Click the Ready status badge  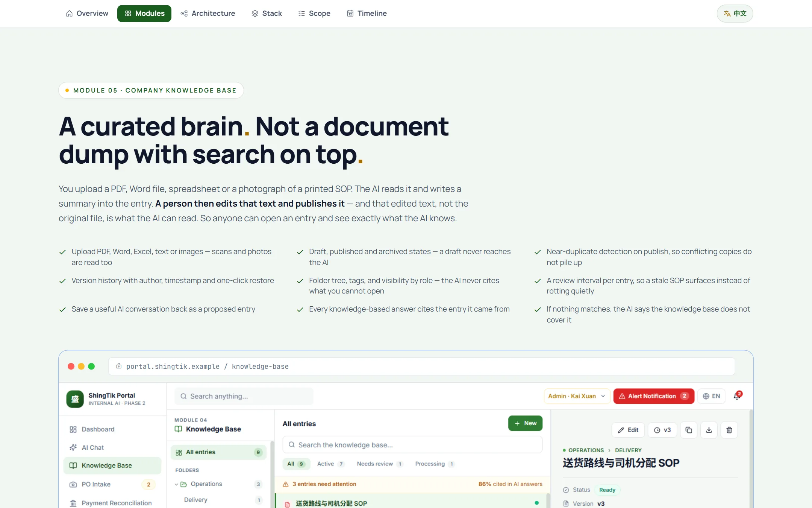pos(607,490)
